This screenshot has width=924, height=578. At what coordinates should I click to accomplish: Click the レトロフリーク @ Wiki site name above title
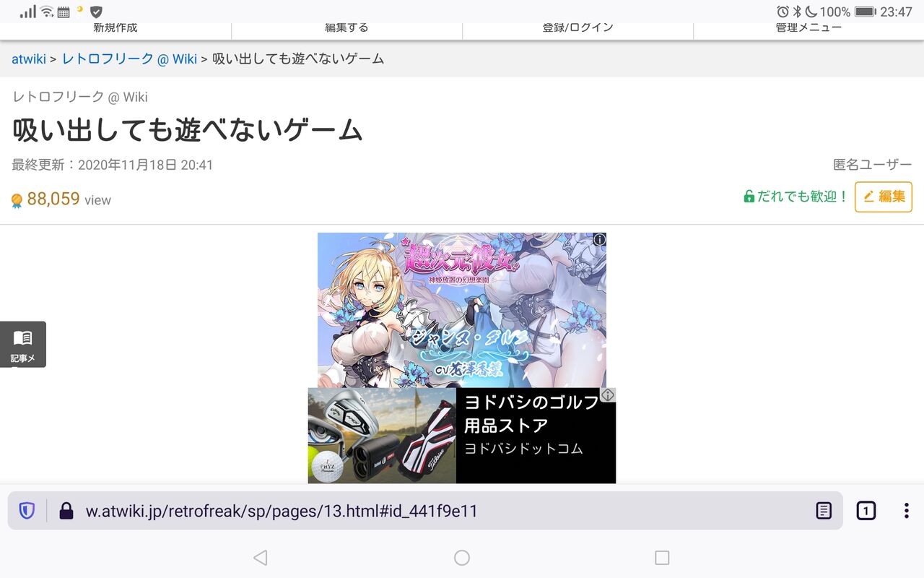[x=80, y=97]
